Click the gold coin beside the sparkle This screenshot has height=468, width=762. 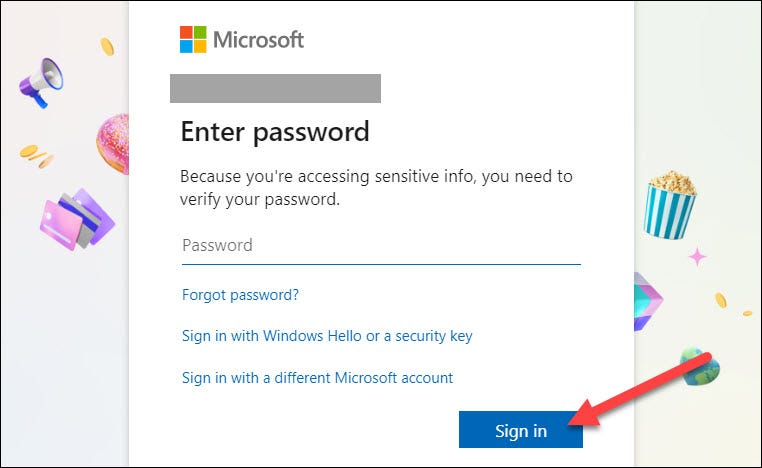point(721,299)
